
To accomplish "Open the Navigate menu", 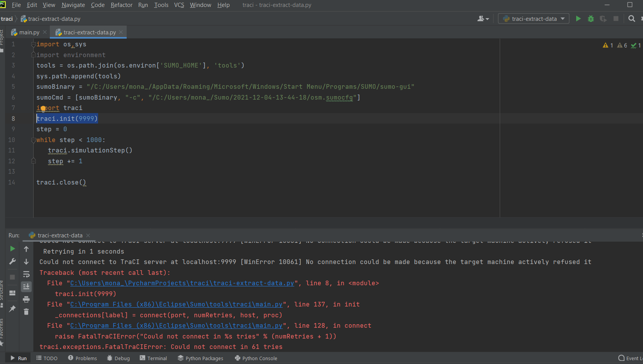I will [x=73, y=5].
